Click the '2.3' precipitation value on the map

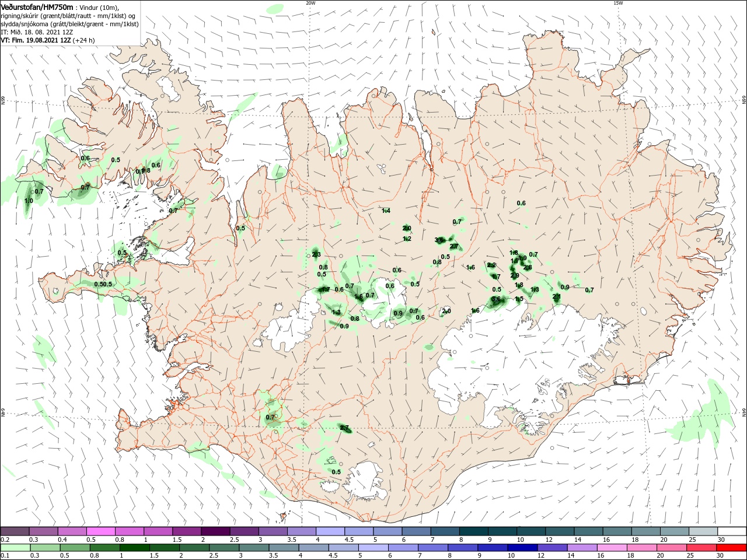pyautogui.click(x=316, y=254)
